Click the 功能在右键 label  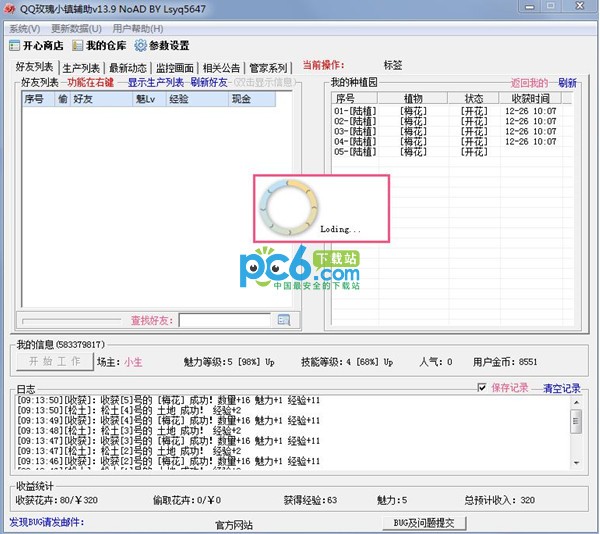click(x=91, y=82)
